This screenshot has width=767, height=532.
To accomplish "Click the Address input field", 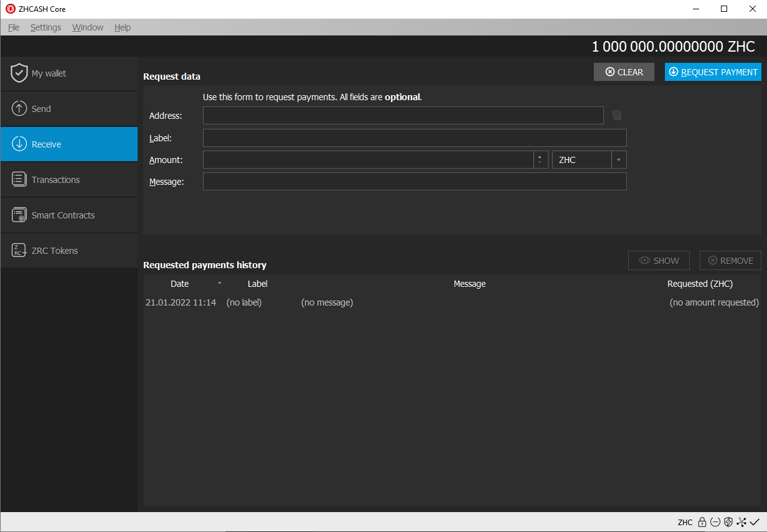I will [x=403, y=116].
